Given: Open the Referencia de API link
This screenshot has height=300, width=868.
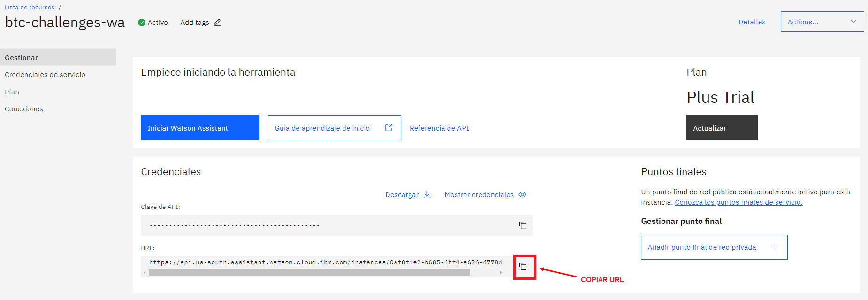Looking at the screenshot, I should click(439, 128).
